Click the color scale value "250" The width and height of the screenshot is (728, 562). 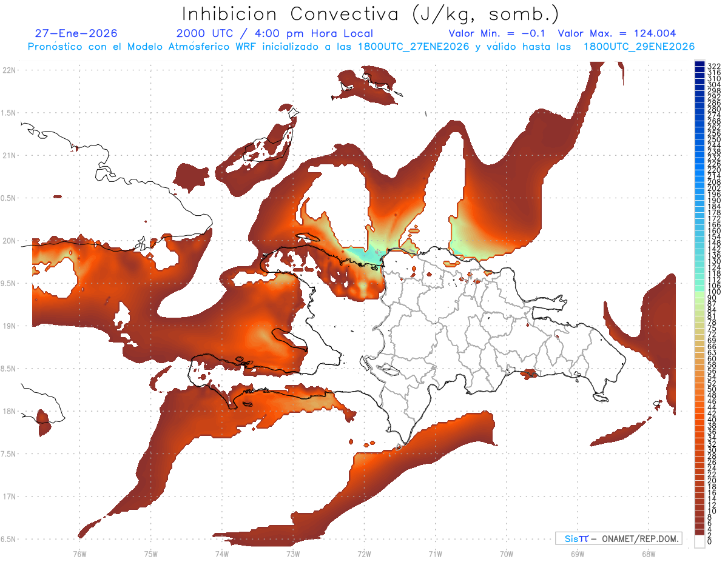click(713, 139)
